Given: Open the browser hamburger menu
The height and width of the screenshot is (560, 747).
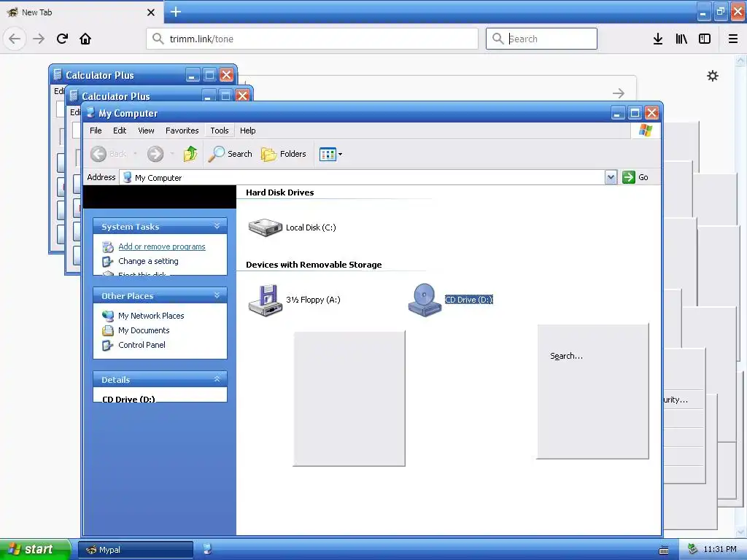Looking at the screenshot, I should 733,39.
